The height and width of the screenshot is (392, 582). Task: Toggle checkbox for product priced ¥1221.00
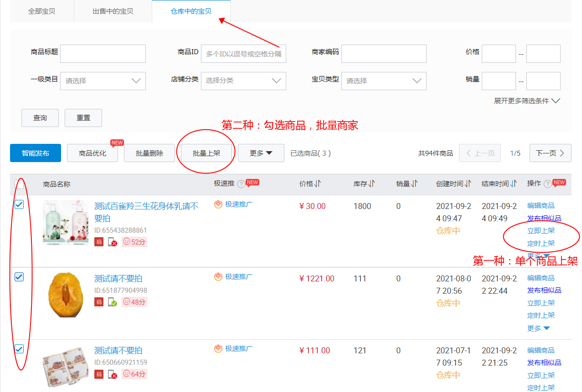19,277
